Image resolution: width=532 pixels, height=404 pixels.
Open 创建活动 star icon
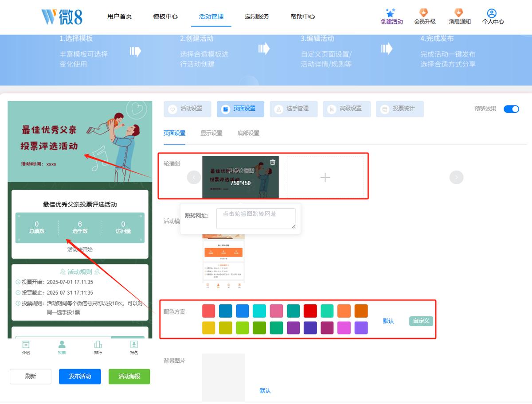[x=391, y=13]
